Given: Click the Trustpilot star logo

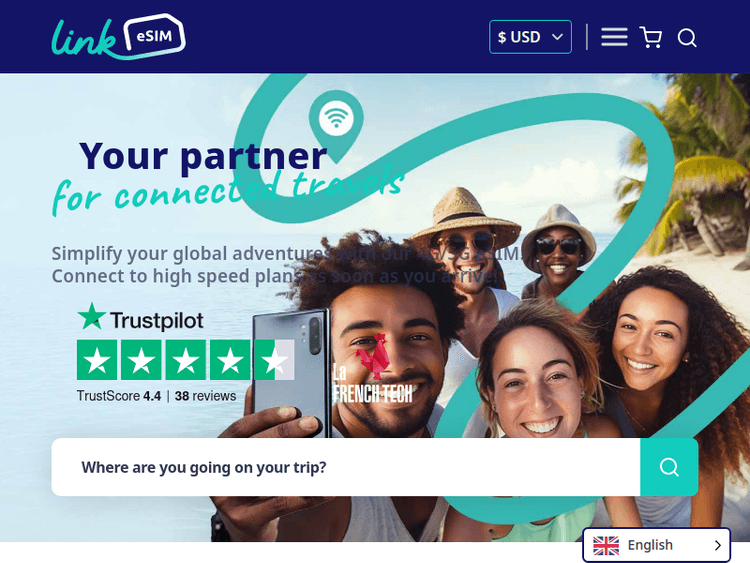Looking at the screenshot, I should pos(91,316).
